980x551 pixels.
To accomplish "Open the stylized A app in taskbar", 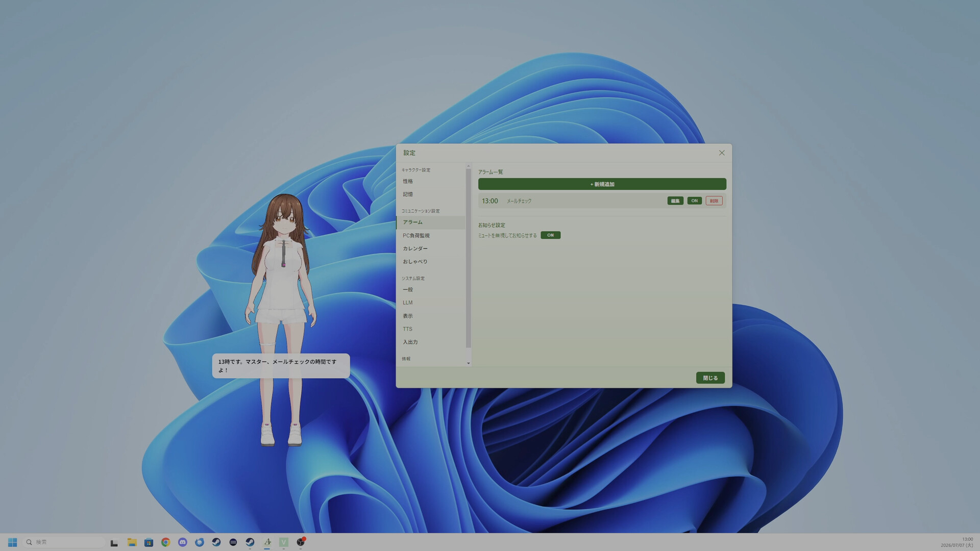I will click(267, 542).
